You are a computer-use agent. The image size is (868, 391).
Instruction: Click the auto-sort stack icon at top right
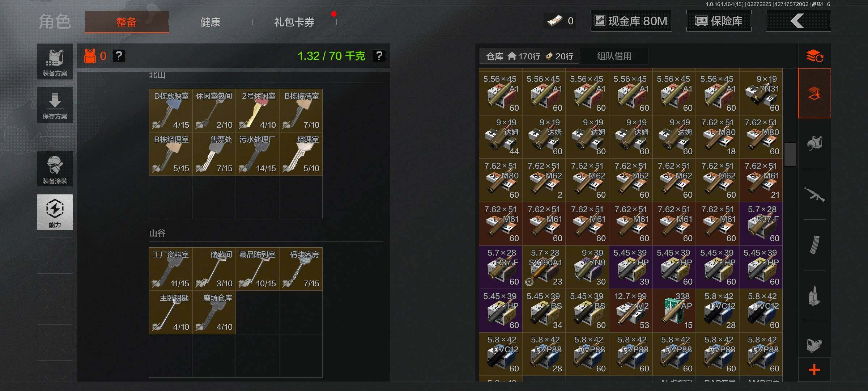[814, 56]
